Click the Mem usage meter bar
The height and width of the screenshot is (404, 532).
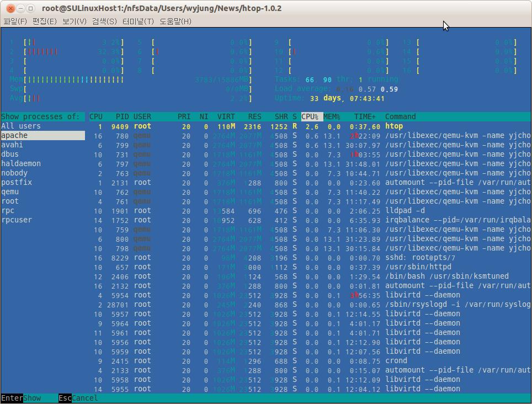(x=131, y=79)
